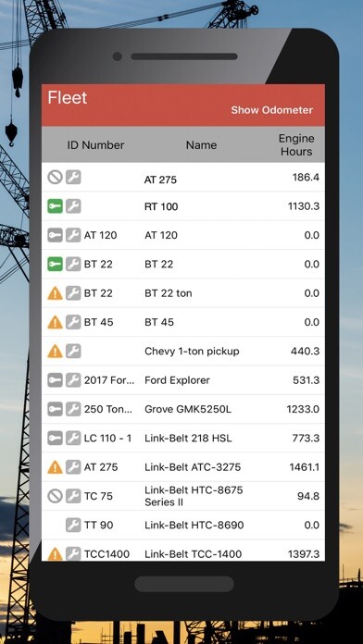Click gray key icon in Ford Explorer row

point(55,380)
